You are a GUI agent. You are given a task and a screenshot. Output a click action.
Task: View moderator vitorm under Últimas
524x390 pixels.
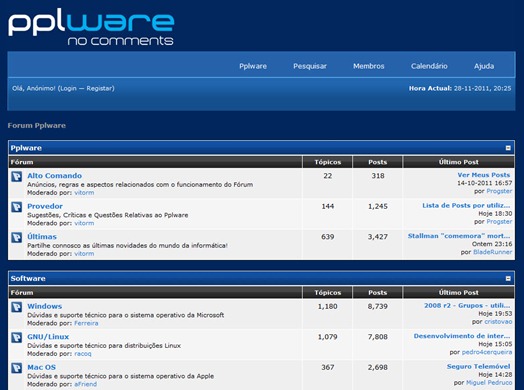(84, 254)
